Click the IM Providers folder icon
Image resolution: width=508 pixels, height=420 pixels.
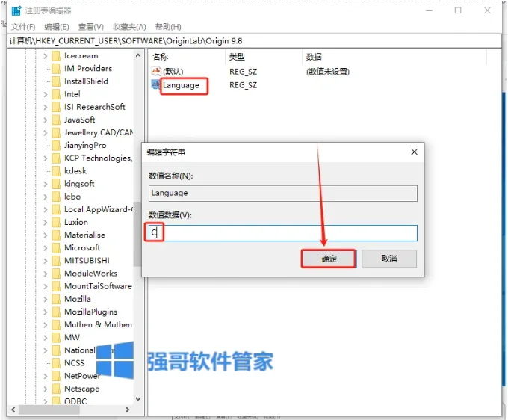point(56,68)
